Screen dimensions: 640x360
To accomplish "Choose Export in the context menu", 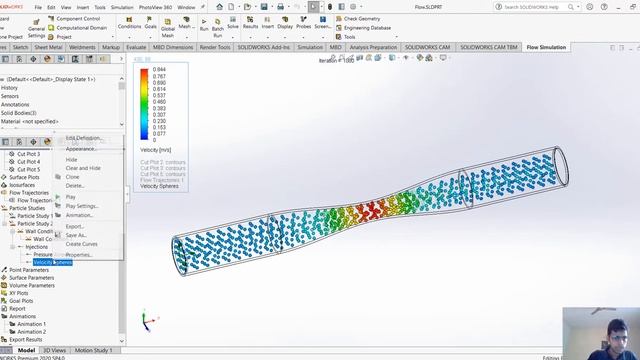I will point(75,226).
